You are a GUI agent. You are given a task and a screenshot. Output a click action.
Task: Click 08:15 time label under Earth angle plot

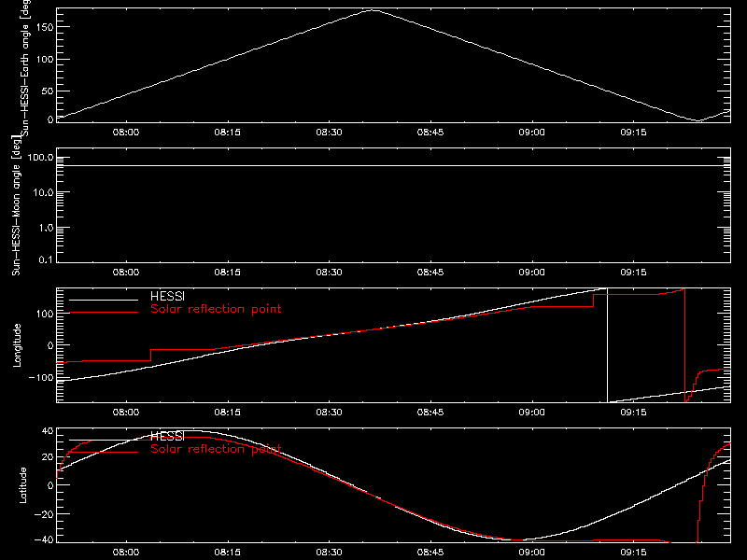[227, 132]
